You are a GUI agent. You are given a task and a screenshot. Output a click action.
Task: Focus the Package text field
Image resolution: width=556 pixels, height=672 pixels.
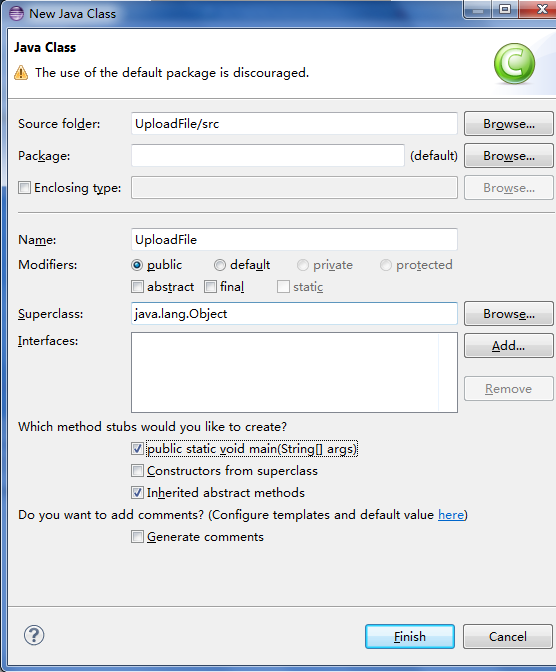267,156
